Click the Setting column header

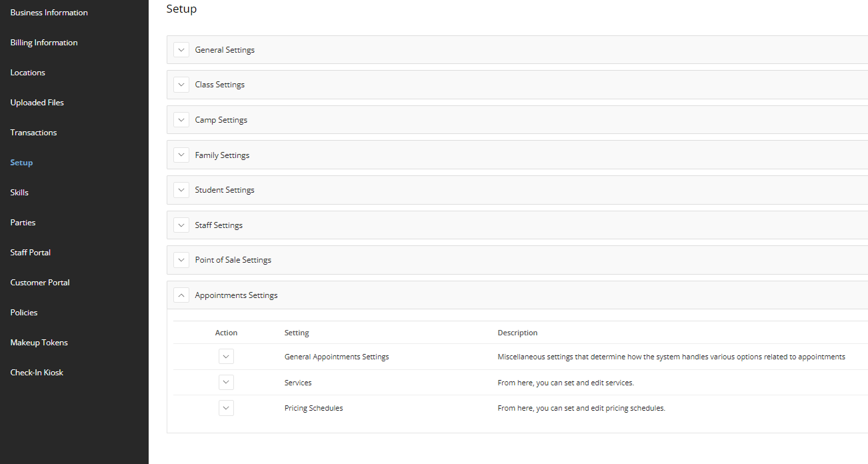click(297, 333)
